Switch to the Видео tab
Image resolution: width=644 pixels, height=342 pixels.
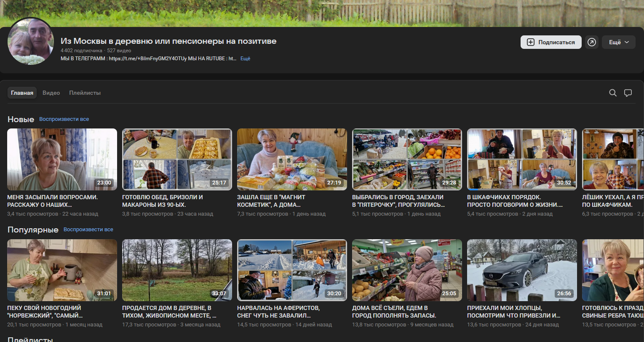click(51, 93)
